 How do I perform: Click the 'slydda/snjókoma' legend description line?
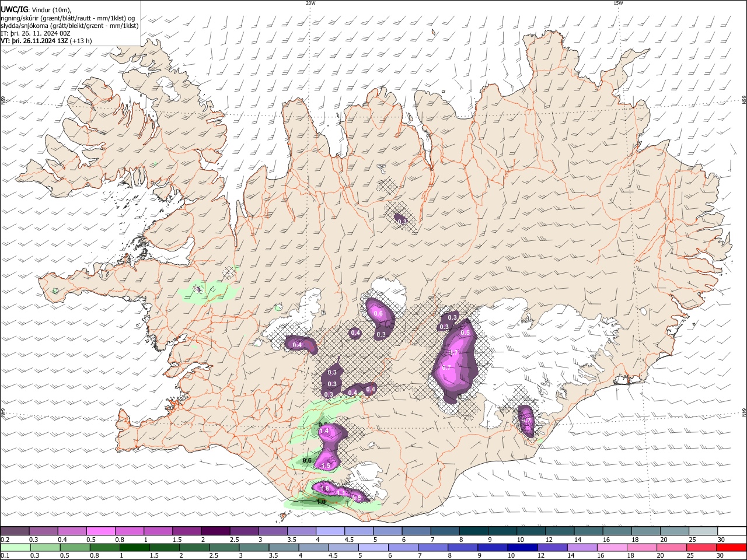(x=69, y=26)
